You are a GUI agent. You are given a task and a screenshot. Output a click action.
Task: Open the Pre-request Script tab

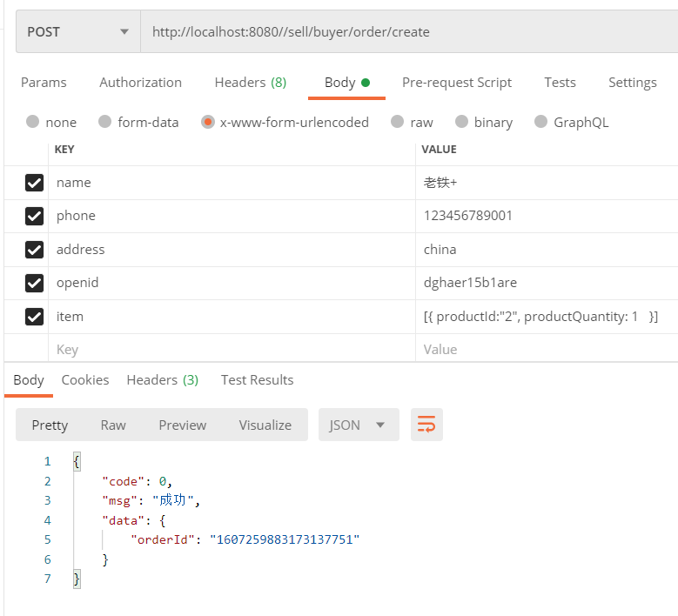[456, 83]
